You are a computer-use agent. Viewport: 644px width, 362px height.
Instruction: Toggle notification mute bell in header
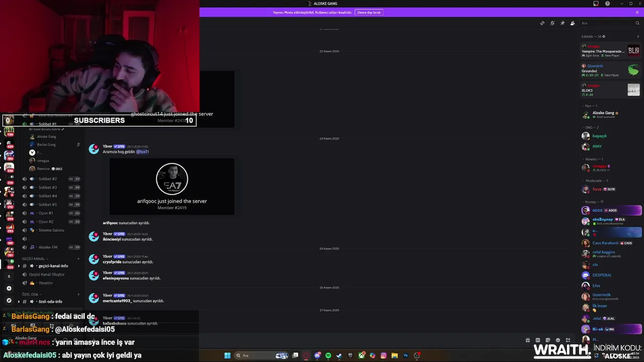[552, 23]
